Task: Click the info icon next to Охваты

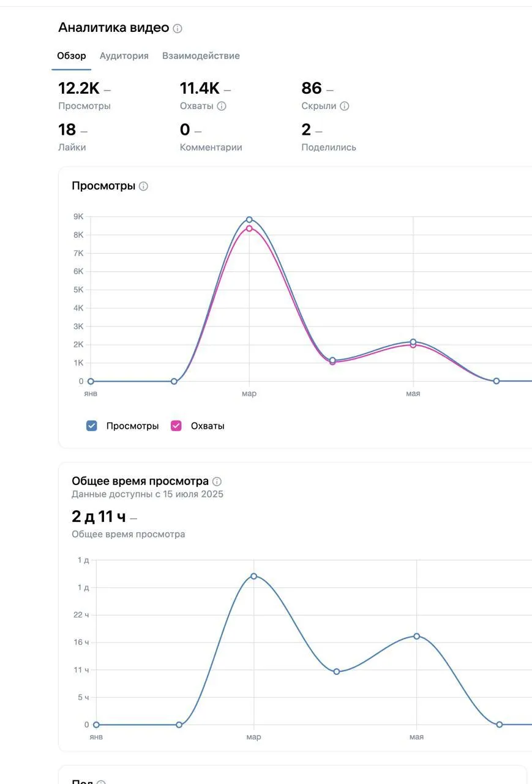Action: tap(222, 106)
